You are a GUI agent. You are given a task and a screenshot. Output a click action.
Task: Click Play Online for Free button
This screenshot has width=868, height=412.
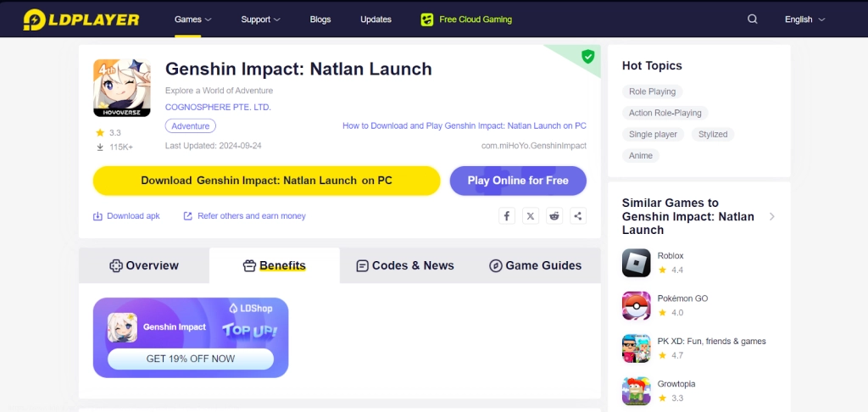click(518, 181)
